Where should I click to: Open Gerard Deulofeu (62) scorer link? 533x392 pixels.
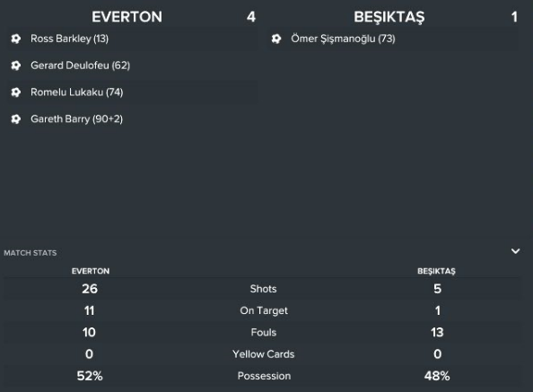click(x=80, y=65)
